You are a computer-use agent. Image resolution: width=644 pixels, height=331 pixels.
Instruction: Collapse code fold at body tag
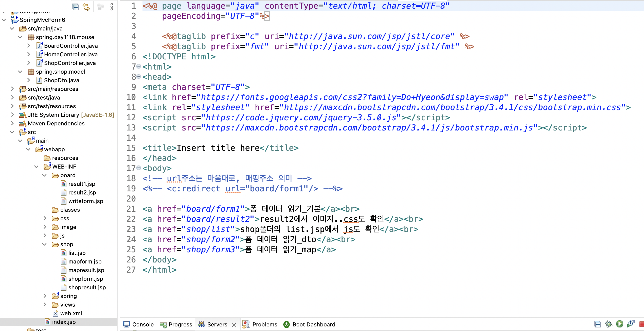pos(139,168)
